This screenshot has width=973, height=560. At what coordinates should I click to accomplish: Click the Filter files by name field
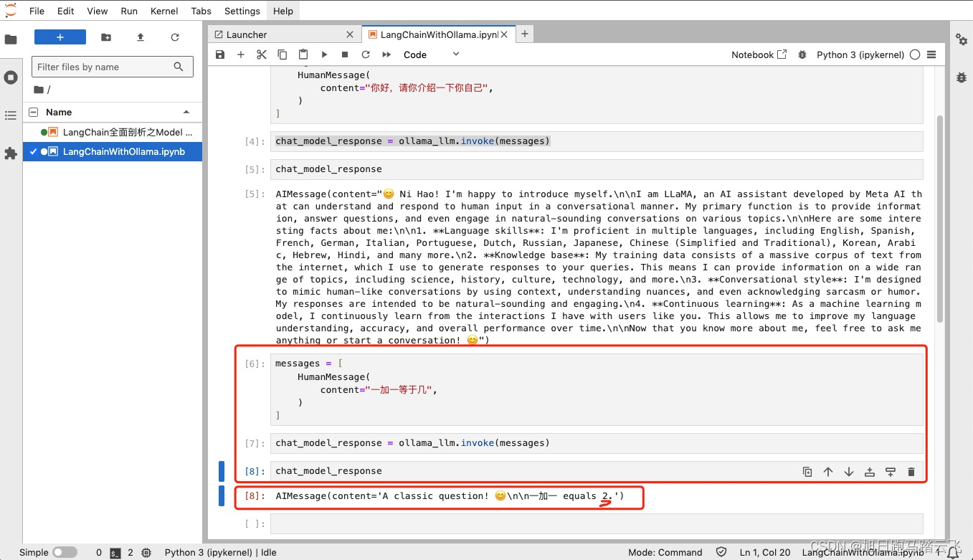tap(104, 67)
